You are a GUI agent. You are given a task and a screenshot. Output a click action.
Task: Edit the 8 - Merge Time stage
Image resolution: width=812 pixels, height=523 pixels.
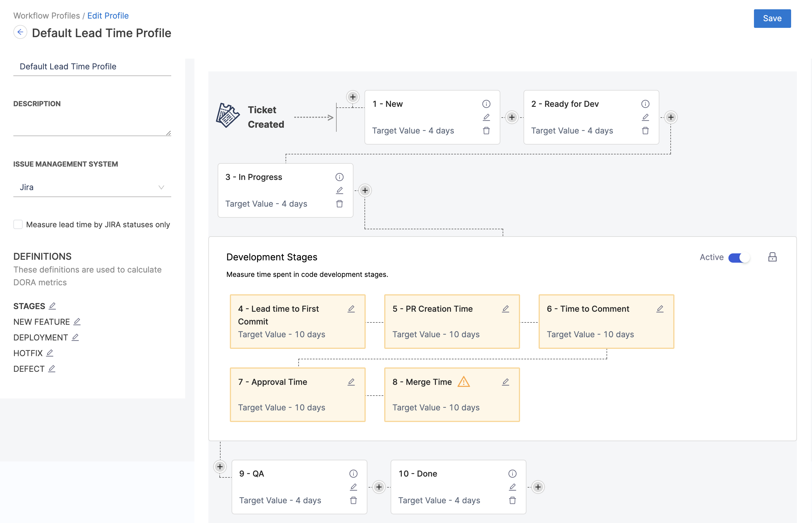[x=505, y=382]
